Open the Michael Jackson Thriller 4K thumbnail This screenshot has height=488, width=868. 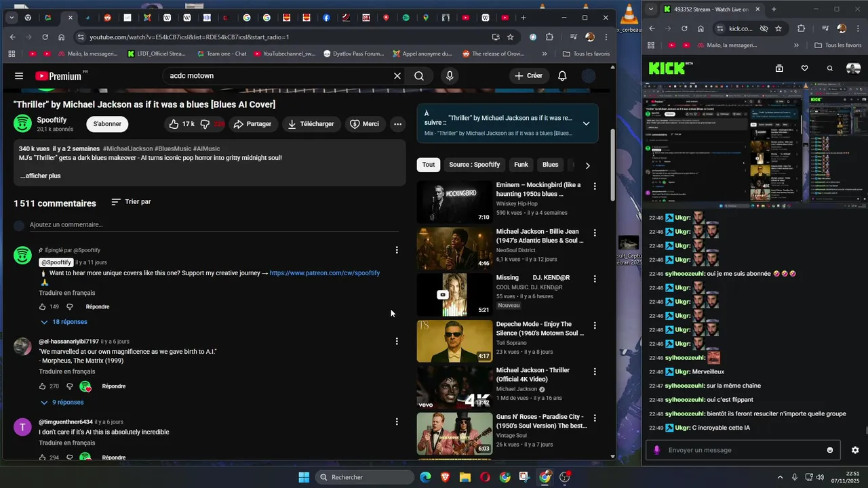coord(454,388)
